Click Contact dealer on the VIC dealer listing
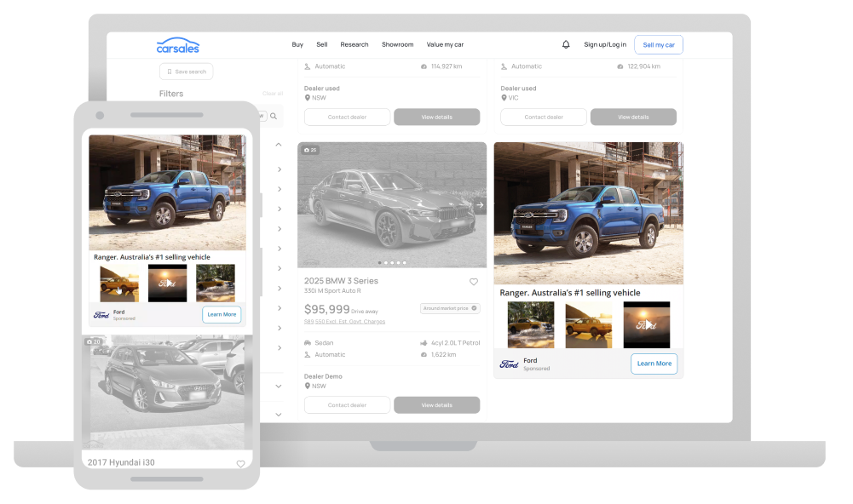This screenshot has height=504, width=853. click(x=544, y=117)
